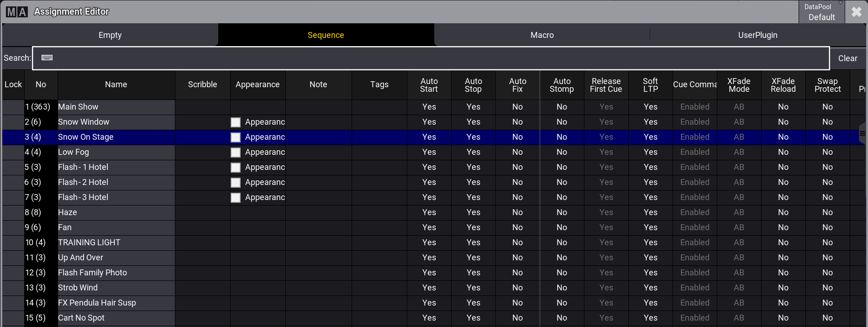Grab the side scroll handle at right edge

pyautogui.click(x=863, y=133)
